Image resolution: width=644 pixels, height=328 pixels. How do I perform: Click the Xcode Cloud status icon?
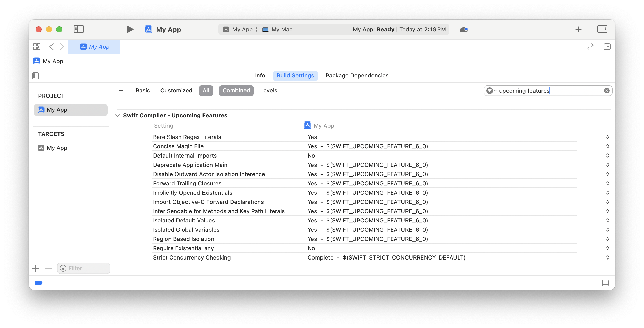(x=463, y=29)
